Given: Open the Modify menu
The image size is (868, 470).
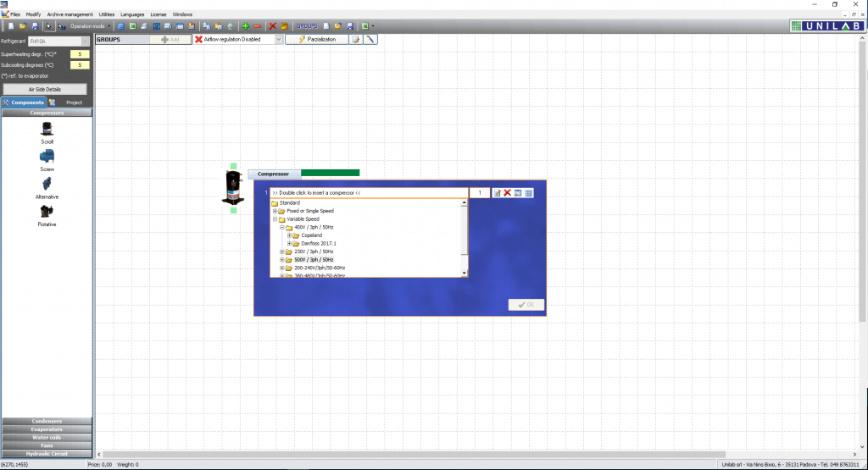Looking at the screenshot, I should tap(33, 14).
